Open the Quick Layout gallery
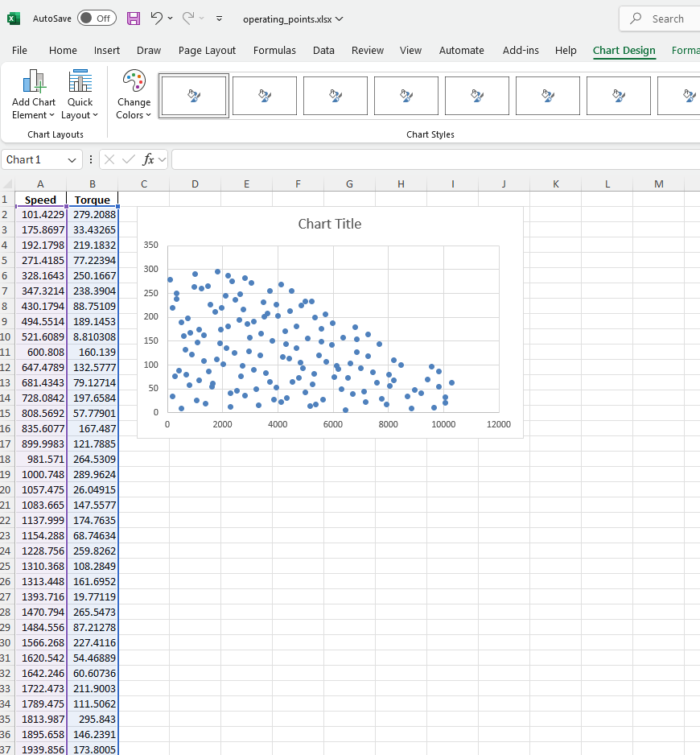This screenshot has width=700, height=755. tap(80, 94)
